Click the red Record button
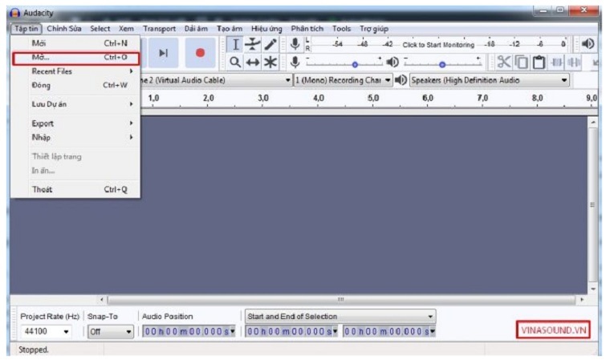This screenshot has height=364, width=606. coord(200,52)
